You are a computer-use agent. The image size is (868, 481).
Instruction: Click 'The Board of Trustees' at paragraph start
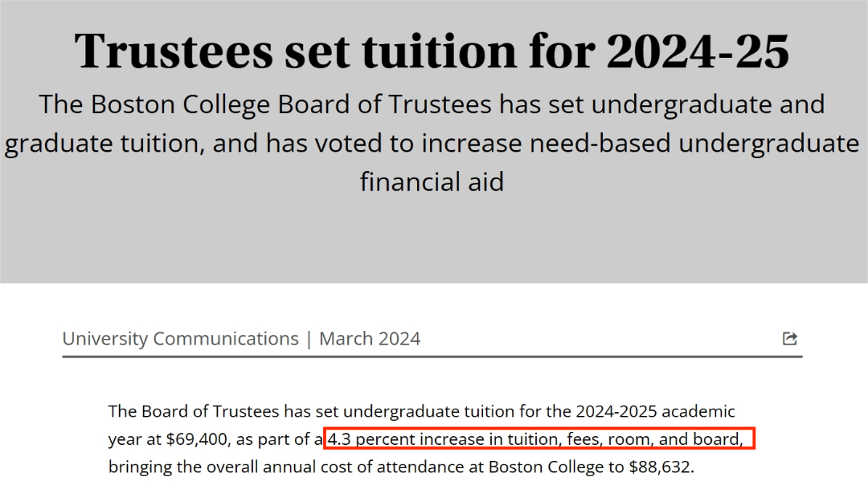pos(194,411)
